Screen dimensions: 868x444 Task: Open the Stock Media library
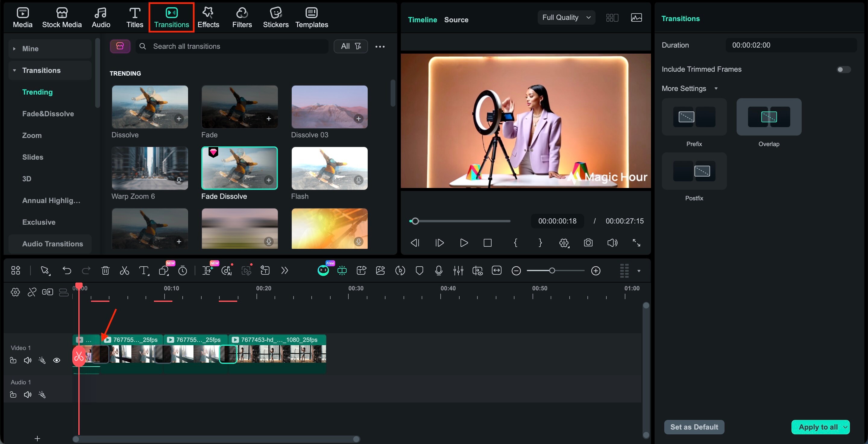(x=62, y=17)
